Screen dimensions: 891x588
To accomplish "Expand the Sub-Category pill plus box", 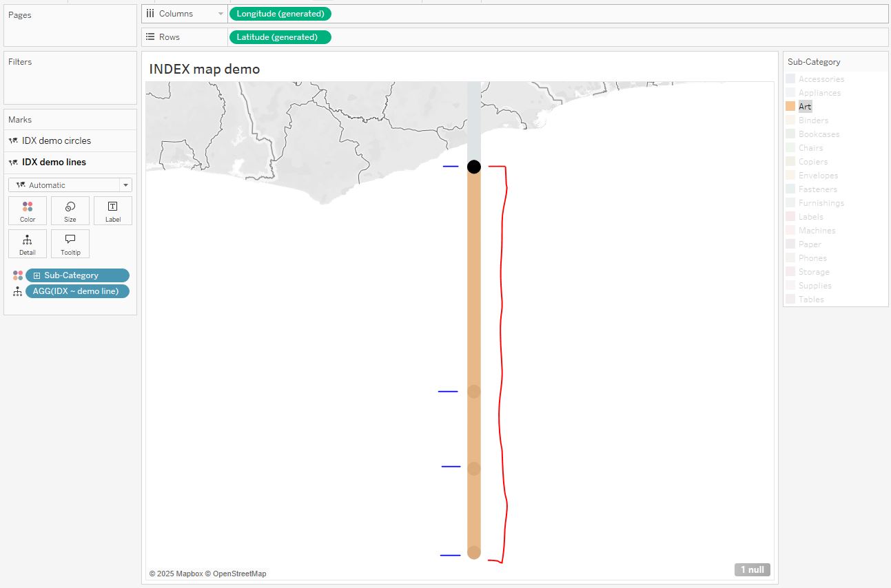I will pyautogui.click(x=37, y=275).
